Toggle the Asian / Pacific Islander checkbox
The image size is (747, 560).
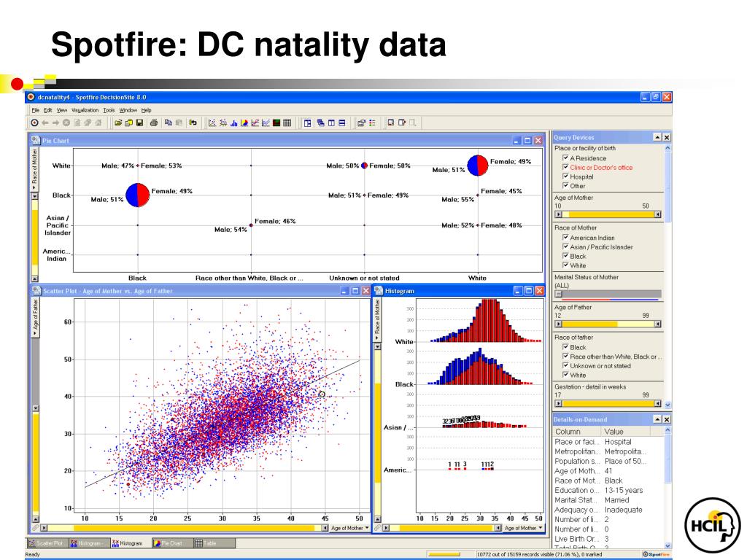click(565, 246)
